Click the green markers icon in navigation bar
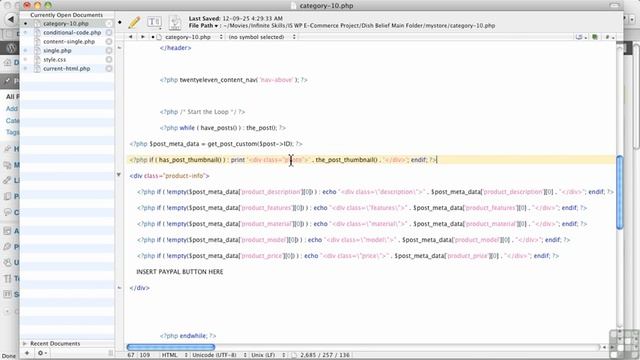The image size is (640, 360). pos(595,37)
